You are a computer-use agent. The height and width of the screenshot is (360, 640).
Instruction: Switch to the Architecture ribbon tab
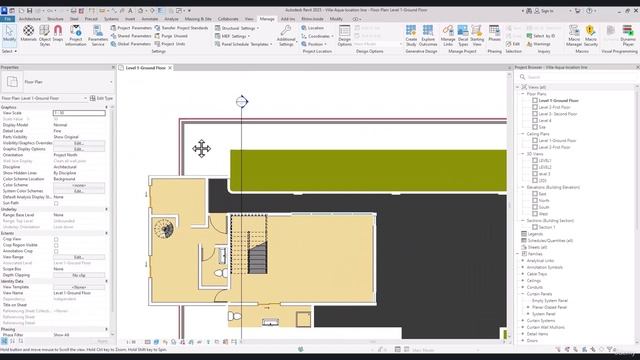click(x=30, y=19)
